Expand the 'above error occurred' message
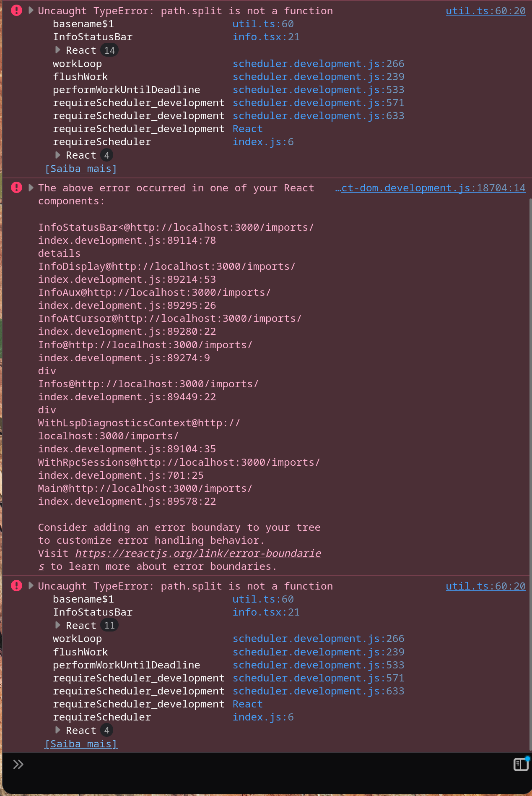 click(31, 188)
